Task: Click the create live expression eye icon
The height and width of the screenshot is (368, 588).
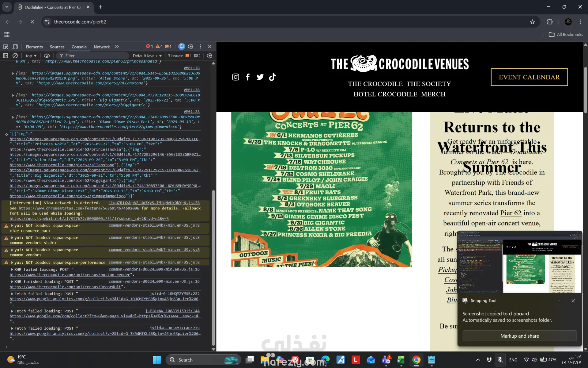Action: click(x=47, y=56)
